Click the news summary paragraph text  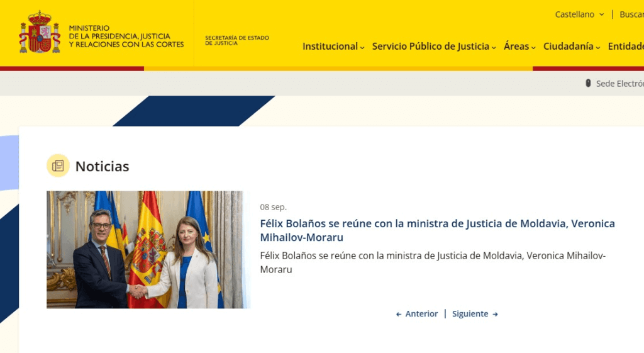coord(433,262)
